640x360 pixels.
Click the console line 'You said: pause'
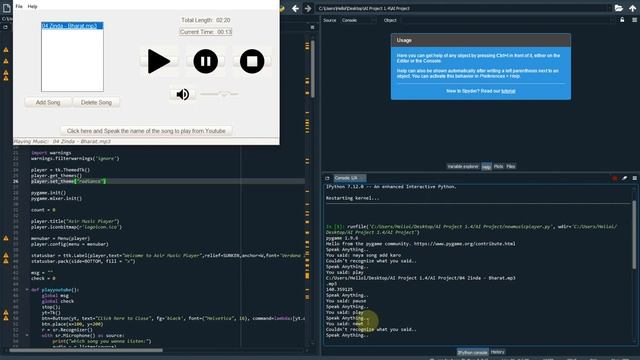pyautogui.click(x=346, y=301)
